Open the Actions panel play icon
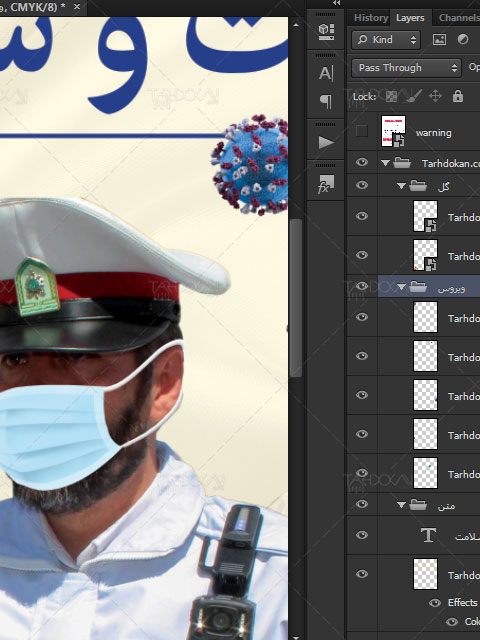This screenshot has width=480, height=640. [x=326, y=142]
